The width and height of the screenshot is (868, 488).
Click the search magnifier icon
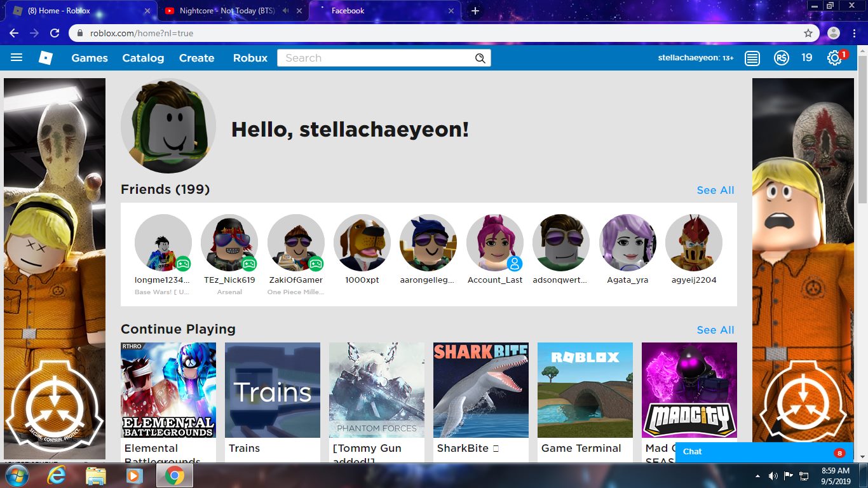[480, 58]
